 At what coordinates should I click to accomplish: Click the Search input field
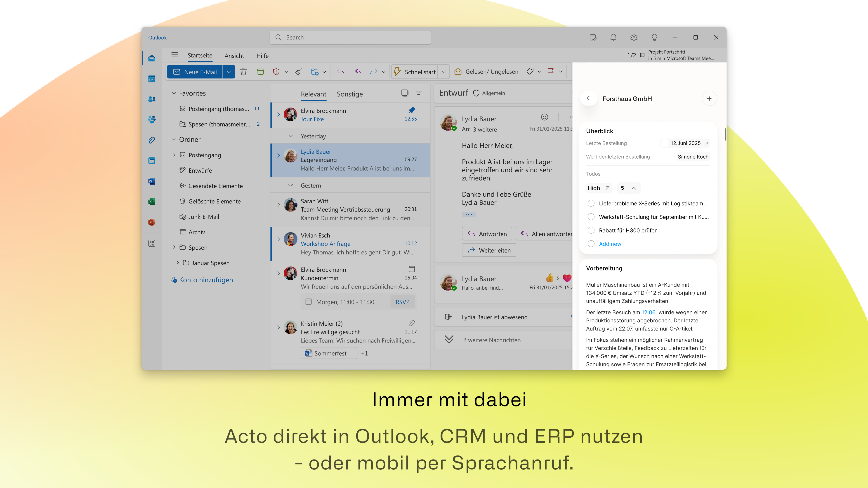pos(350,37)
